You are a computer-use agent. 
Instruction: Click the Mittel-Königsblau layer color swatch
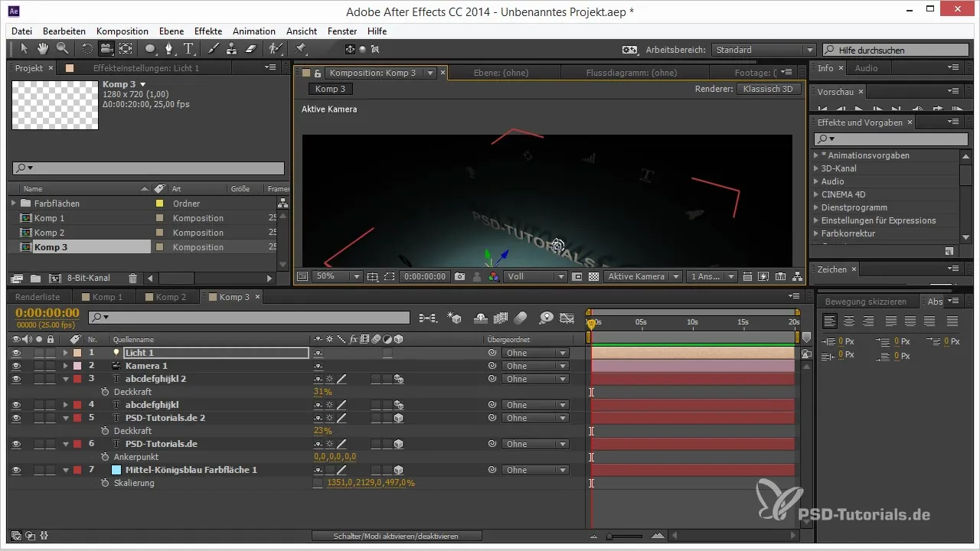tap(116, 470)
